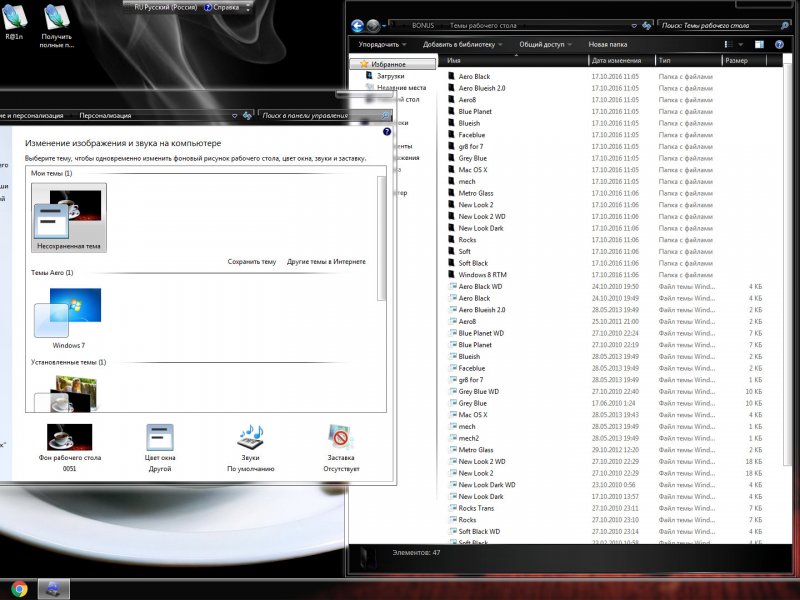The height and width of the screenshot is (600, 800).
Task: Open the 'Добавить в библиотеку' dropdown
Action: 462,44
